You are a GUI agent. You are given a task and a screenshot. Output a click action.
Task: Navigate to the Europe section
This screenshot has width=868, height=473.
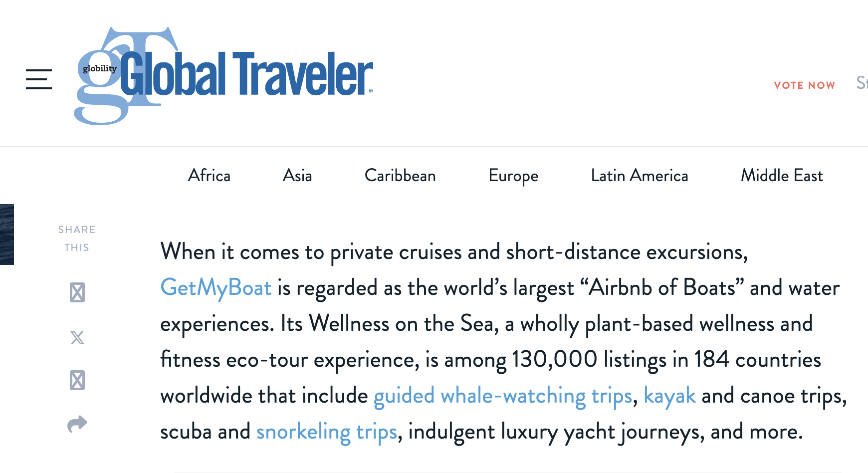tap(513, 176)
